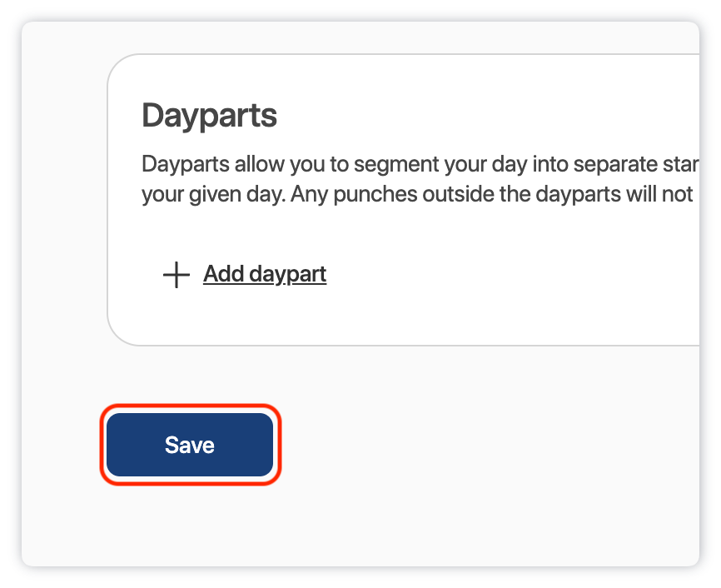The image size is (721, 588).
Task: Click the gray margin left of Dayparts card
Action: coord(64,200)
